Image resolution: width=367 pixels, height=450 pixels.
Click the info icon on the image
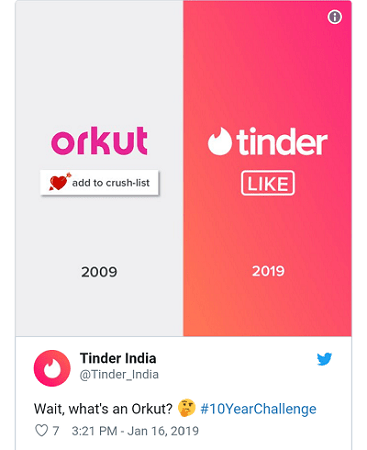[334, 17]
